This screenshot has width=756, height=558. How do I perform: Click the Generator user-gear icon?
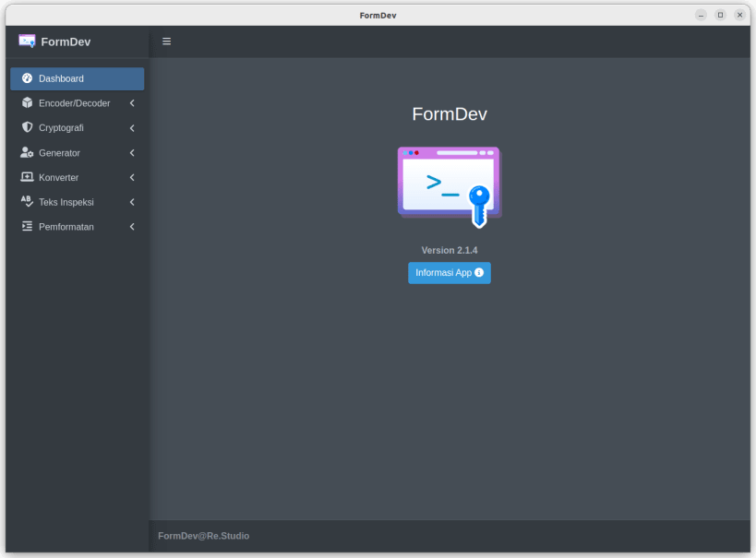[27, 152]
